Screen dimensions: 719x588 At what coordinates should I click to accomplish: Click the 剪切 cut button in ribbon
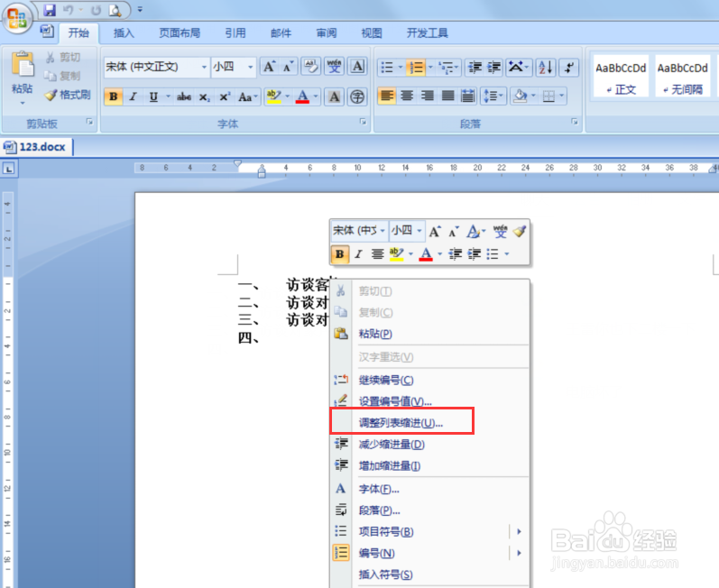click(63, 58)
